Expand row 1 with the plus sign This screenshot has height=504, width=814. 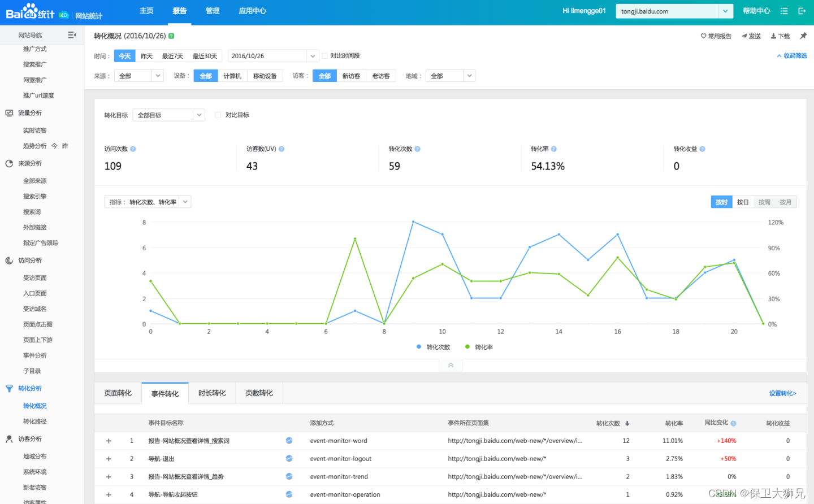(x=109, y=441)
